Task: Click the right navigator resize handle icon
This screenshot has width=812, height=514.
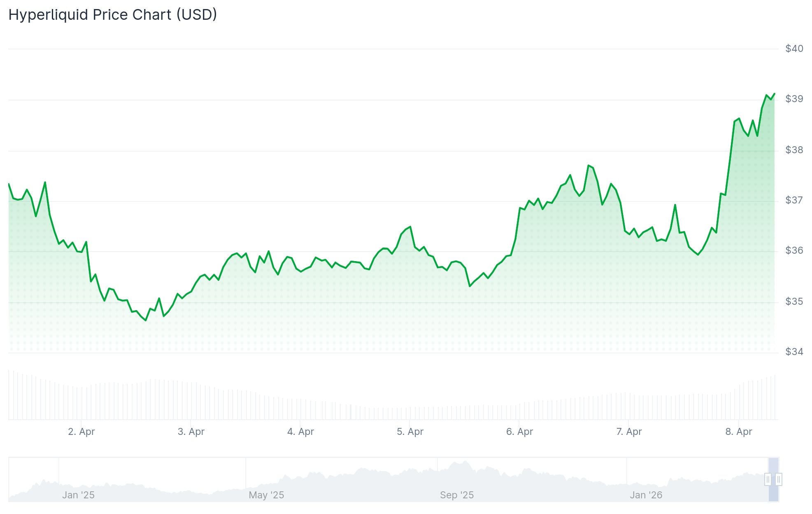Action: [x=778, y=479]
